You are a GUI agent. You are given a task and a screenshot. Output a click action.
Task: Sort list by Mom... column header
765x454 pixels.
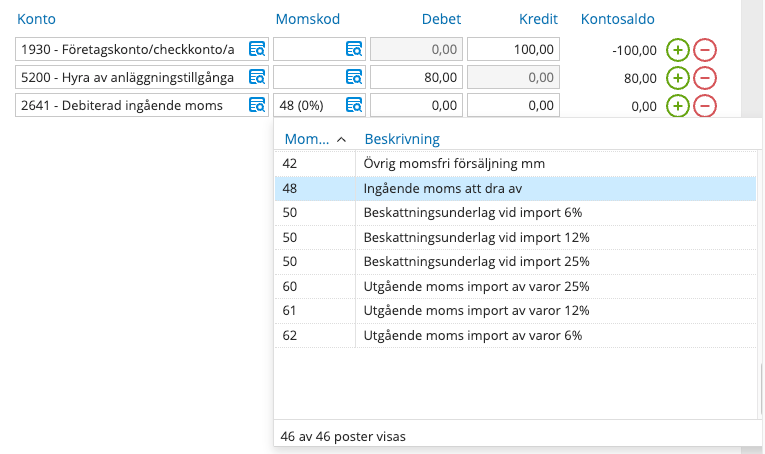click(x=315, y=139)
